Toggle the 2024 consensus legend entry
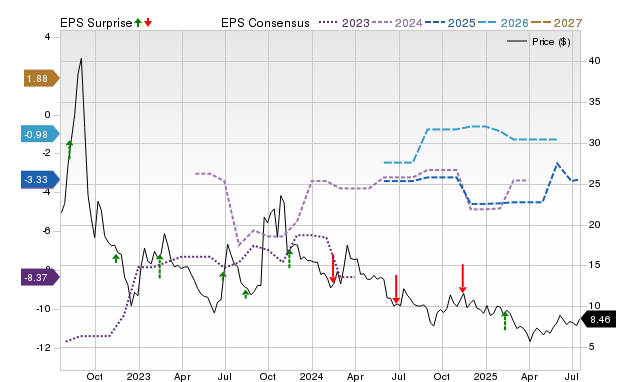Screen dimensions: 640x382 [x=397, y=23]
